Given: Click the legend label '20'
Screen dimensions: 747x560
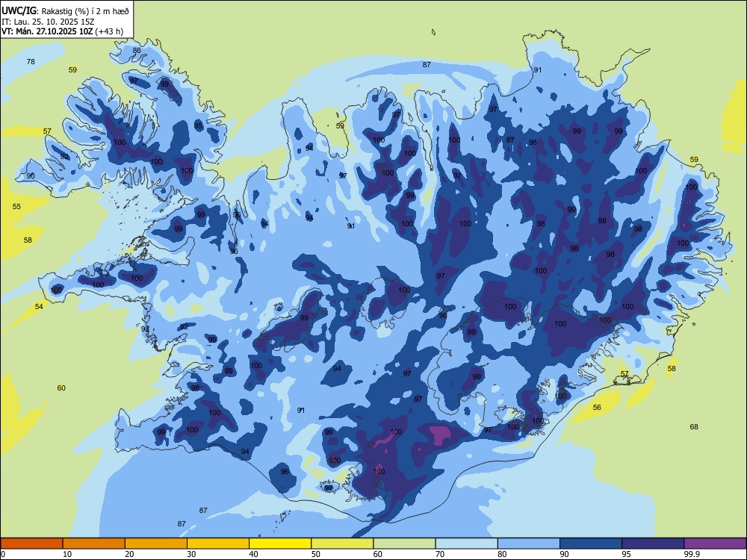Looking at the screenshot, I should pyautogui.click(x=129, y=554).
